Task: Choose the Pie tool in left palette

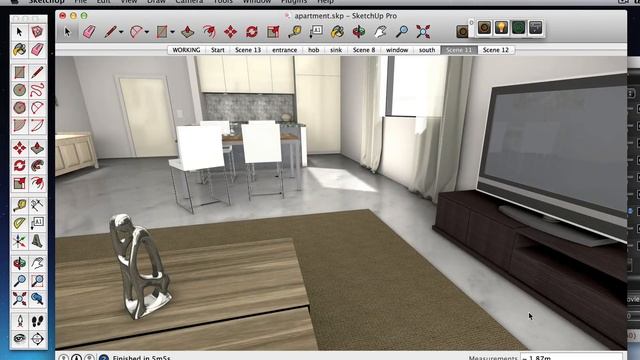Action: coord(19,125)
